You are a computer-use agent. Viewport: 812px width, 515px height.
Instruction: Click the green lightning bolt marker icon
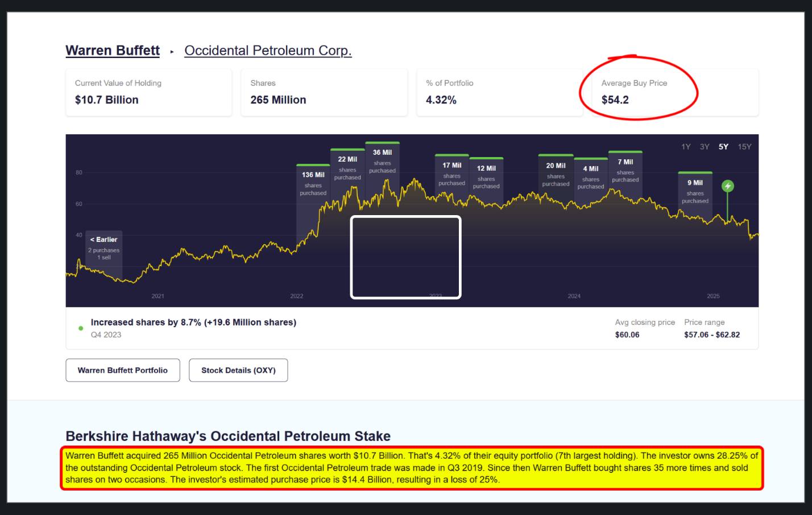tap(727, 186)
